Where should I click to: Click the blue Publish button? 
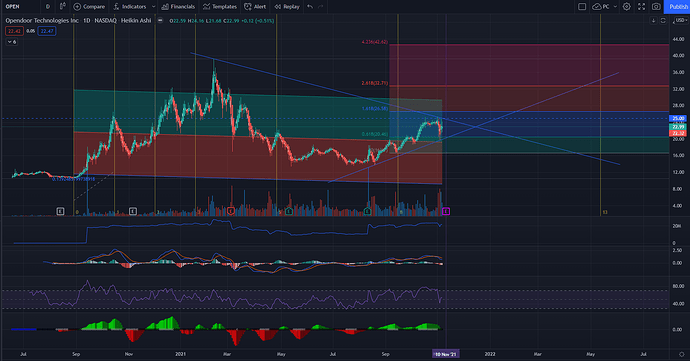677,7
